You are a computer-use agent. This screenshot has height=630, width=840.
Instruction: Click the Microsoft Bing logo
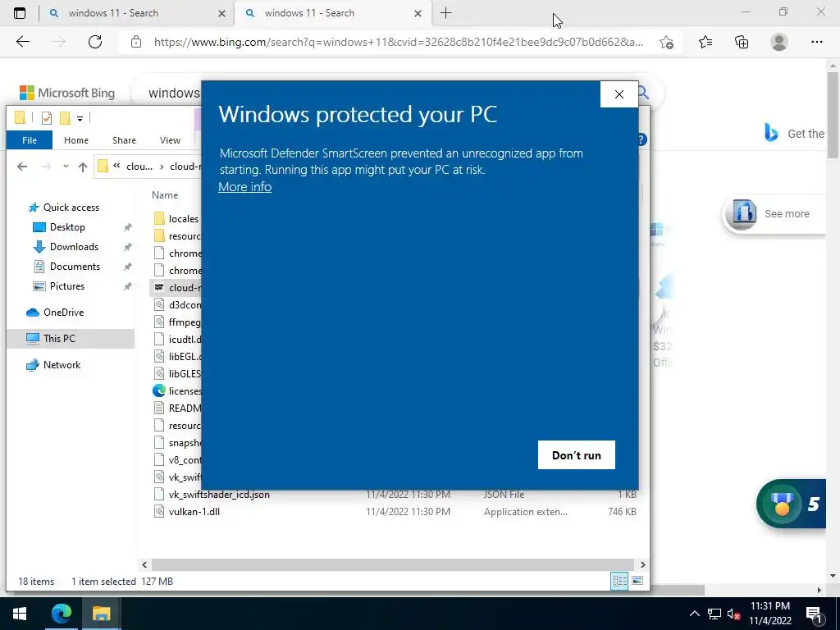pyautogui.click(x=67, y=93)
